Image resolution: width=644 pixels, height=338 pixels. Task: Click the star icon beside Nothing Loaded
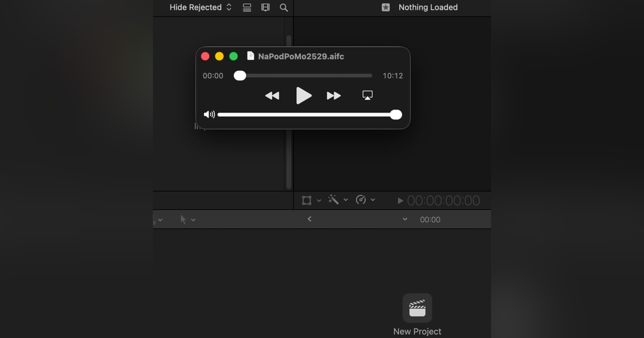[x=385, y=7]
